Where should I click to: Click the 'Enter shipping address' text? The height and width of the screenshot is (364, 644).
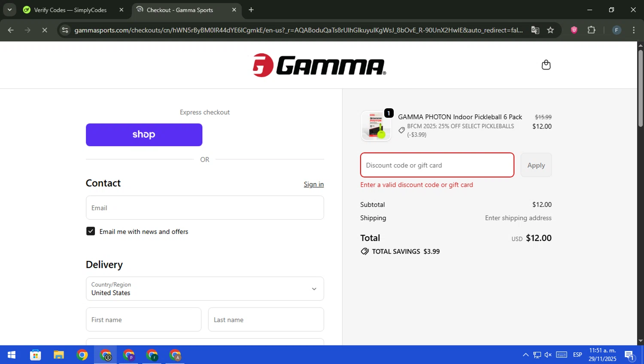click(518, 218)
